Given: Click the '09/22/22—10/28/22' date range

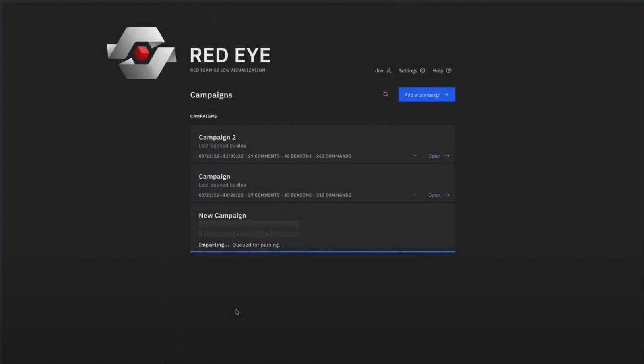Looking at the screenshot, I should coord(221,195).
